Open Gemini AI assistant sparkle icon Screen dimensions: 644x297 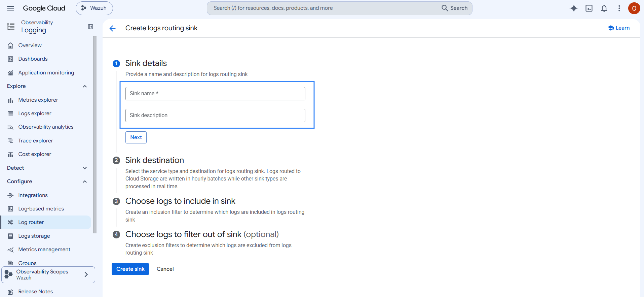(x=574, y=8)
